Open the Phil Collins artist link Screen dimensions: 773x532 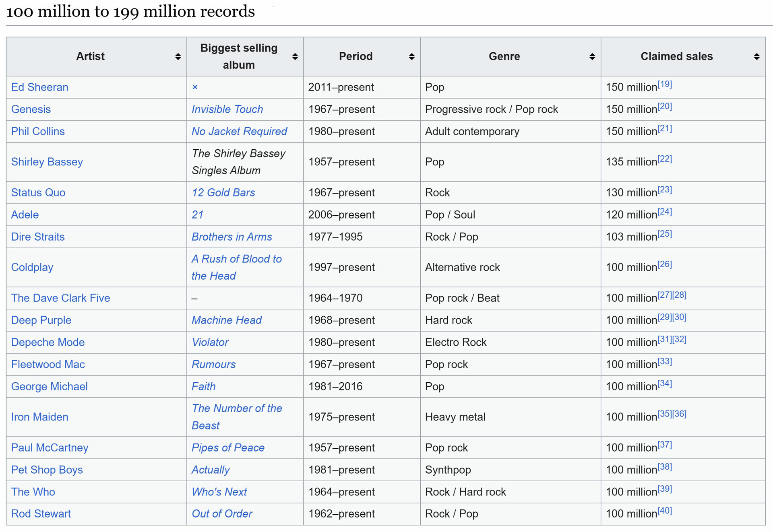click(x=38, y=132)
